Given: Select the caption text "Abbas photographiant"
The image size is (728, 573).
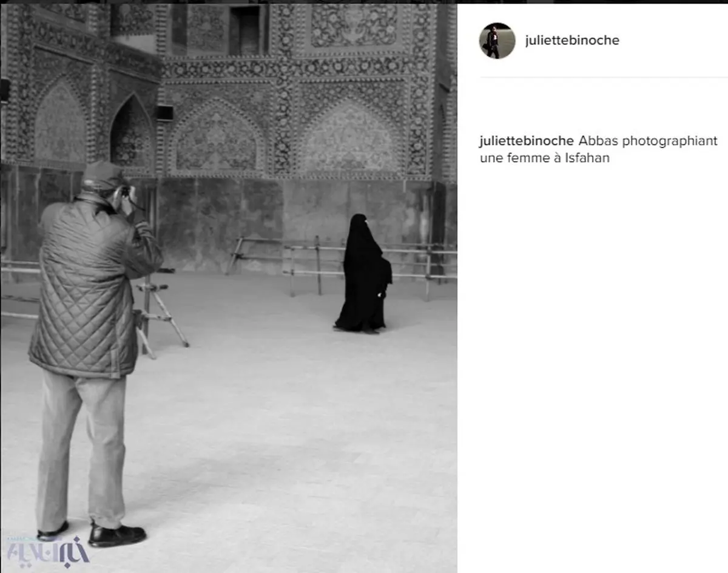Looking at the screenshot, I should (x=648, y=141).
